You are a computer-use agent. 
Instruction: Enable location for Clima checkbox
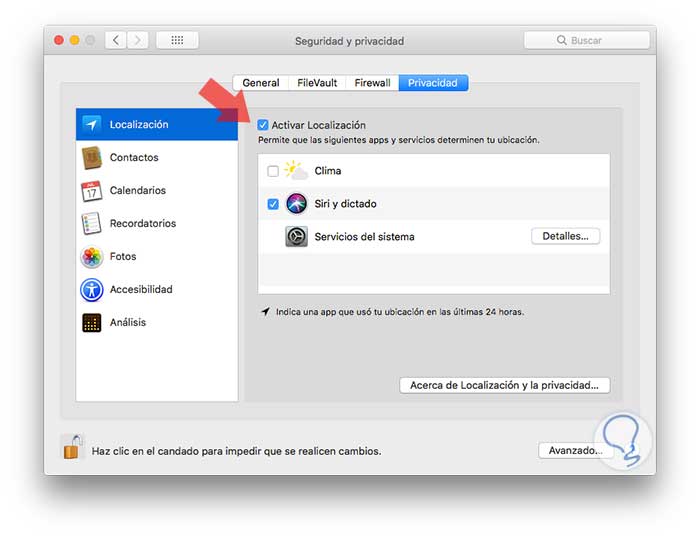pyautogui.click(x=273, y=171)
